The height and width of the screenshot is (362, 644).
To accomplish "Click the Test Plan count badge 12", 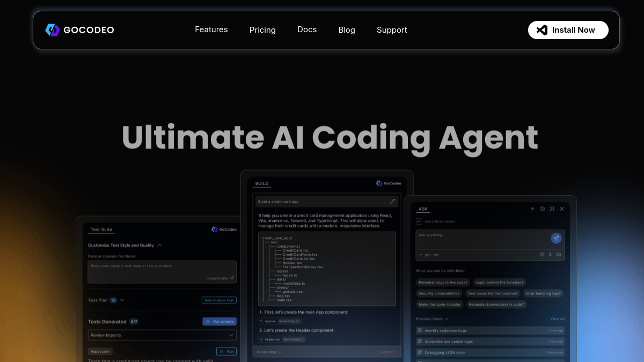I will click(113, 300).
